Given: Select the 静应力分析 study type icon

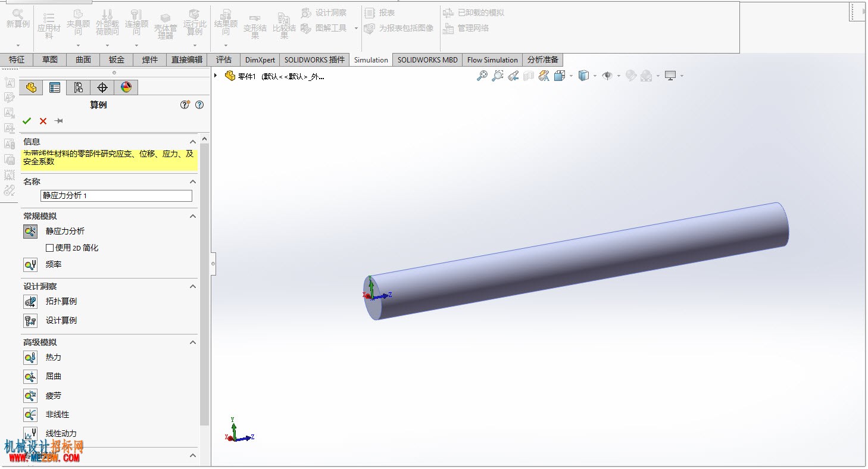Looking at the screenshot, I should coord(30,232).
